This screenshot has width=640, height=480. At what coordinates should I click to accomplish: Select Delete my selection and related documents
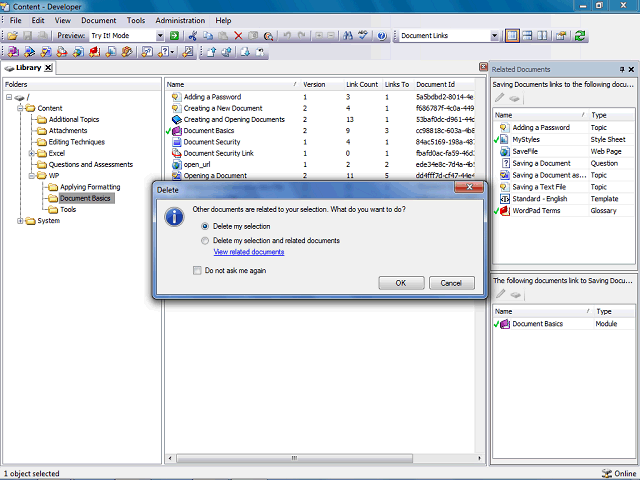pyautogui.click(x=205, y=240)
